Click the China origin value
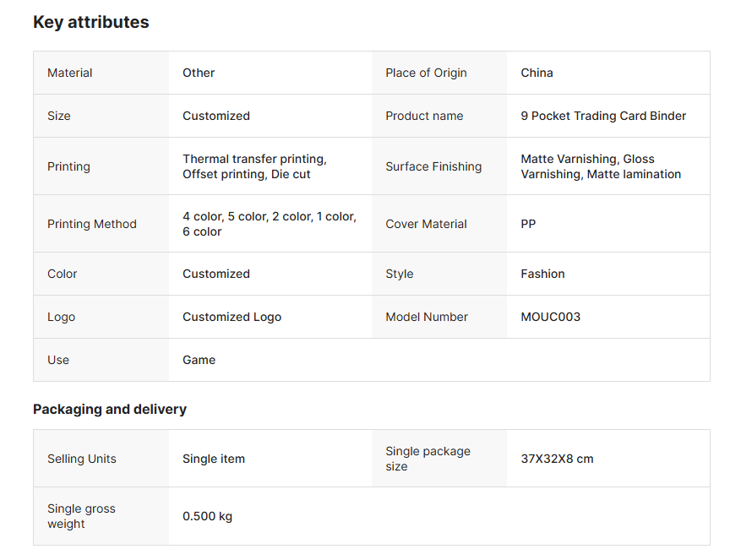 [x=537, y=73]
